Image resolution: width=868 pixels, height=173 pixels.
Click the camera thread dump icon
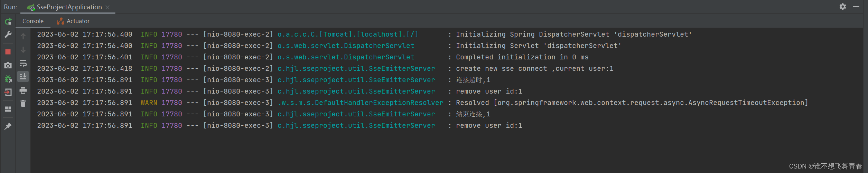[x=8, y=65]
